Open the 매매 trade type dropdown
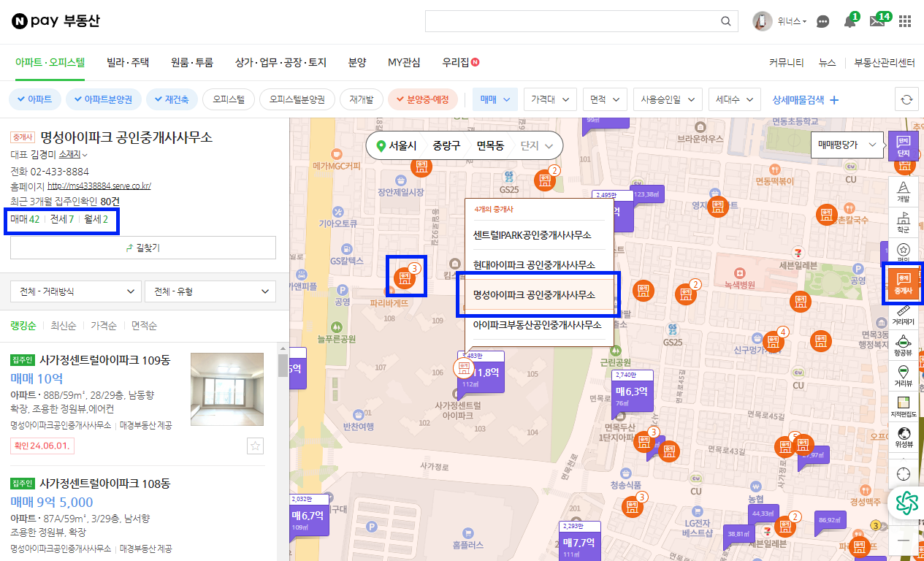 point(496,99)
